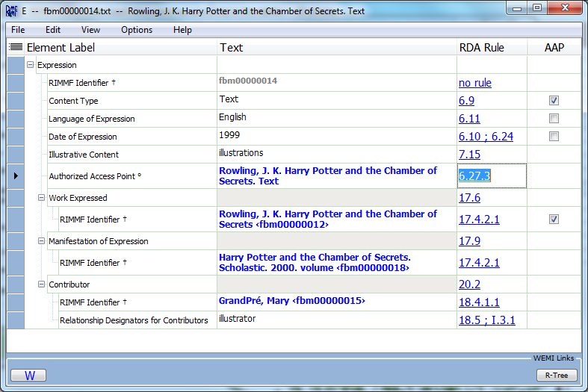
Task: Toggle AAP checkbox in Work Expressed identifier row
Action: click(x=554, y=220)
